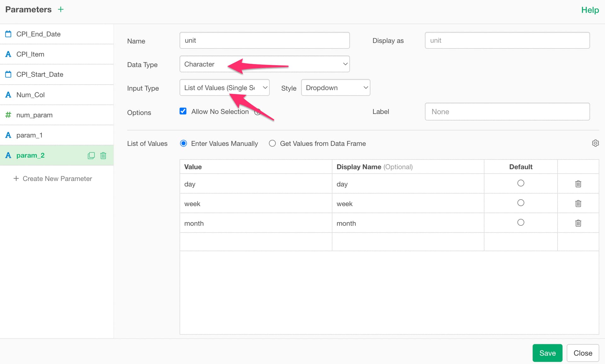The image size is (605, 364).
Task: Uncheck Allow No Selection checkbox
Action: pos(183,111)
